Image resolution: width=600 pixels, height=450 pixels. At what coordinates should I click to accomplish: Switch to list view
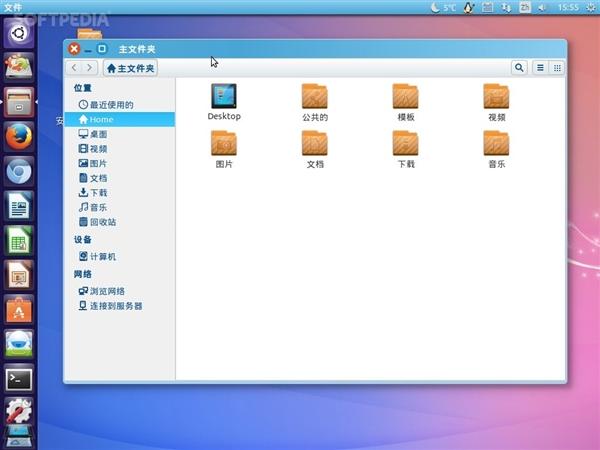(x=541, y=68)
